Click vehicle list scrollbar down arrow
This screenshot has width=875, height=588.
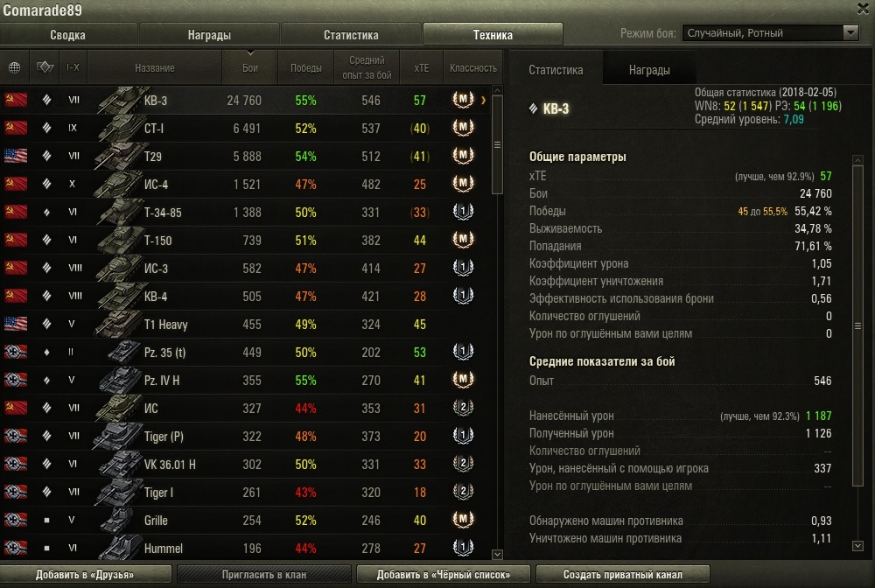coord(497,554)
